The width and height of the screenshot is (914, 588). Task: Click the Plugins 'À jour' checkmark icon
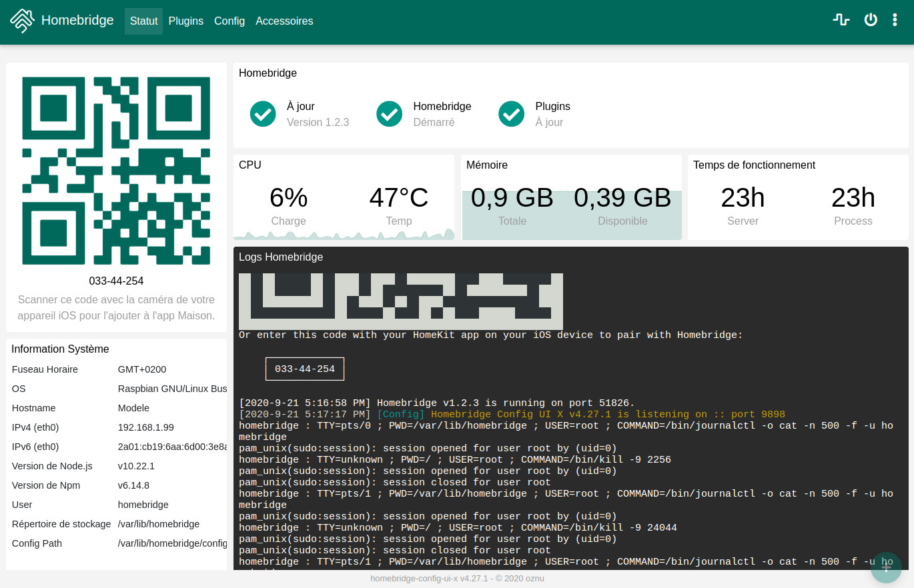[x=512, y=114]
